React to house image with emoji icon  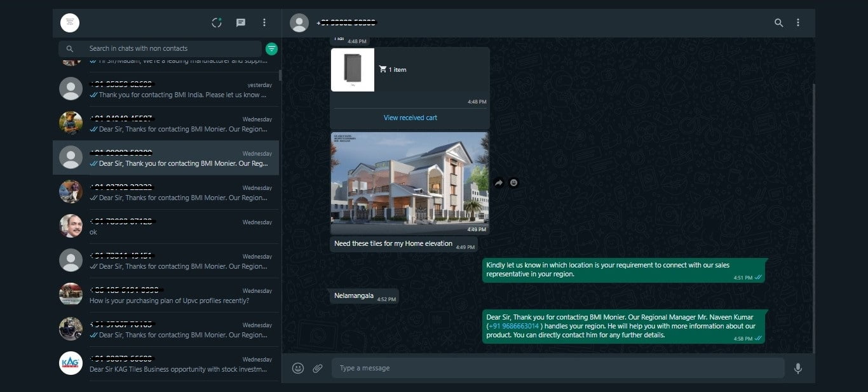(x=514, y=183)
